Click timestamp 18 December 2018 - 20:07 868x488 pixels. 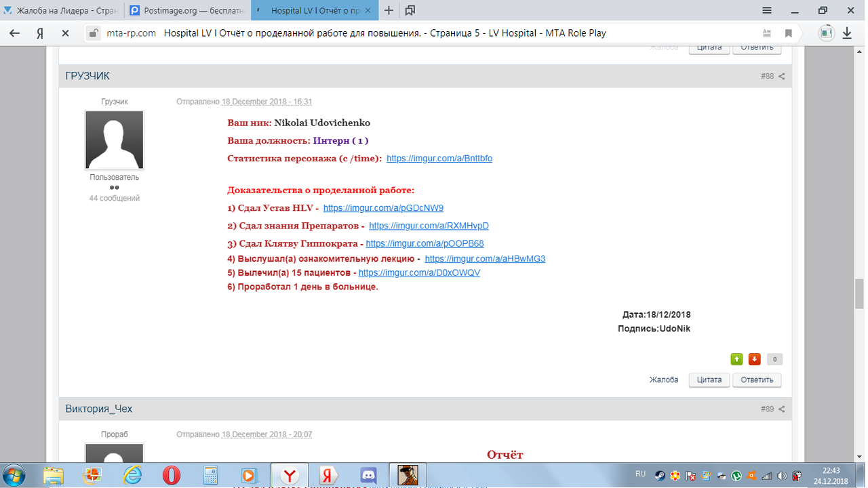pos(267,434)
